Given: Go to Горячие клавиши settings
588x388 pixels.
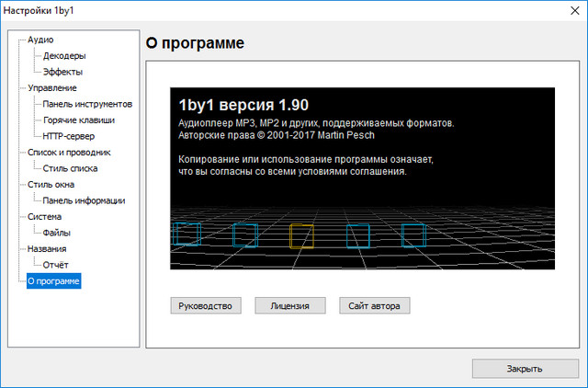Looking at the screenshot, I should pos(79,120).
